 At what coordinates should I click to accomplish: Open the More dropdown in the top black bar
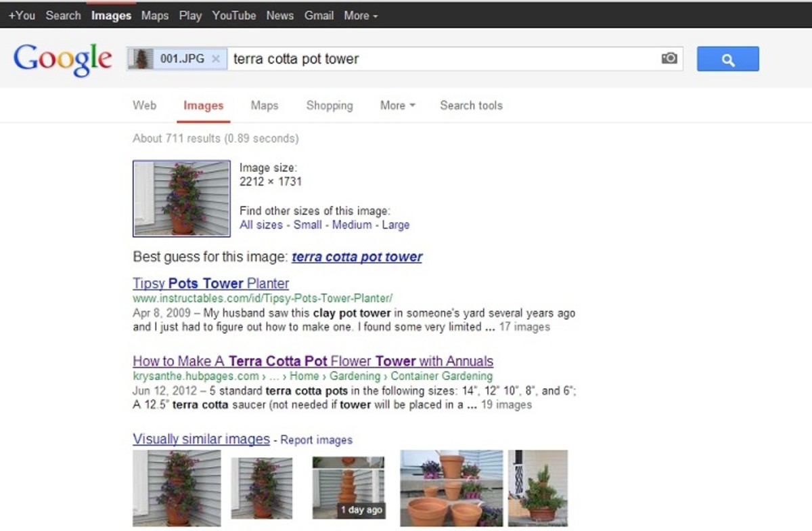[357, 15]
